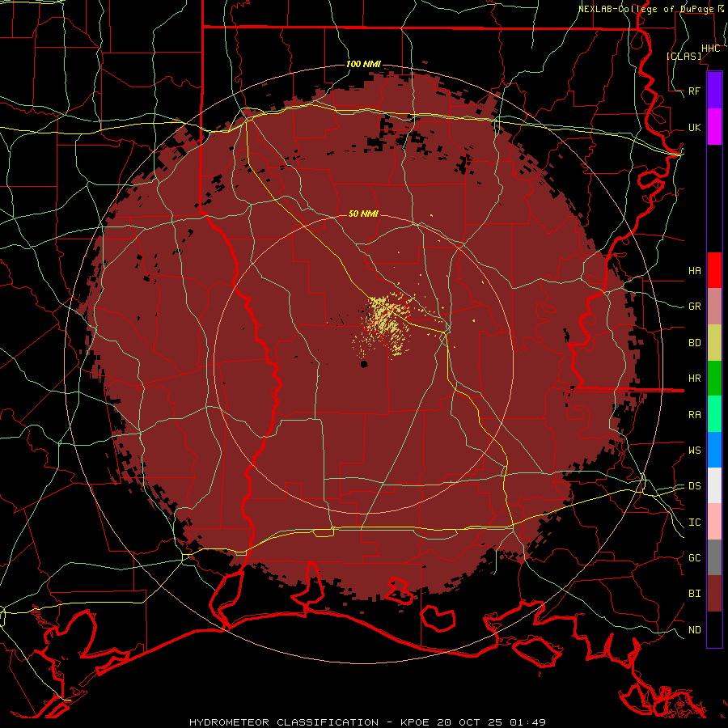The image size is (728, 728).
Task: Click the UK magenta legend swatch
Action: [x=714, y=127]
